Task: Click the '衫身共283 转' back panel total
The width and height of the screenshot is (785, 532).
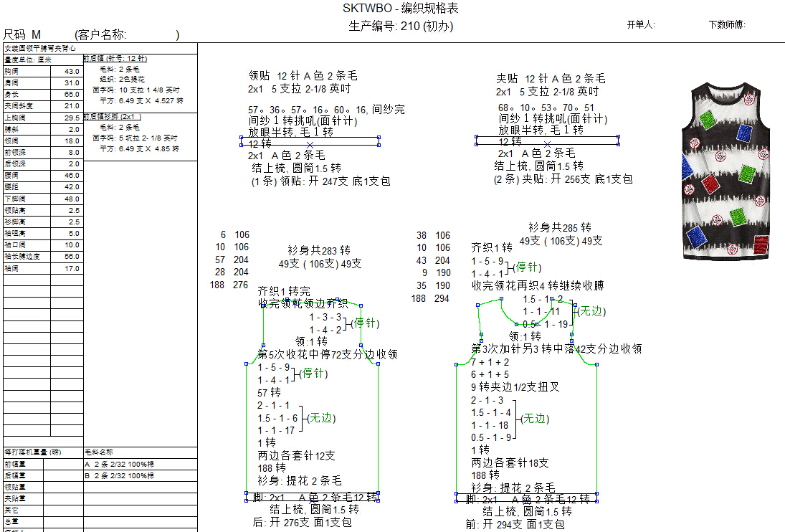Action: tap(319, 251)
